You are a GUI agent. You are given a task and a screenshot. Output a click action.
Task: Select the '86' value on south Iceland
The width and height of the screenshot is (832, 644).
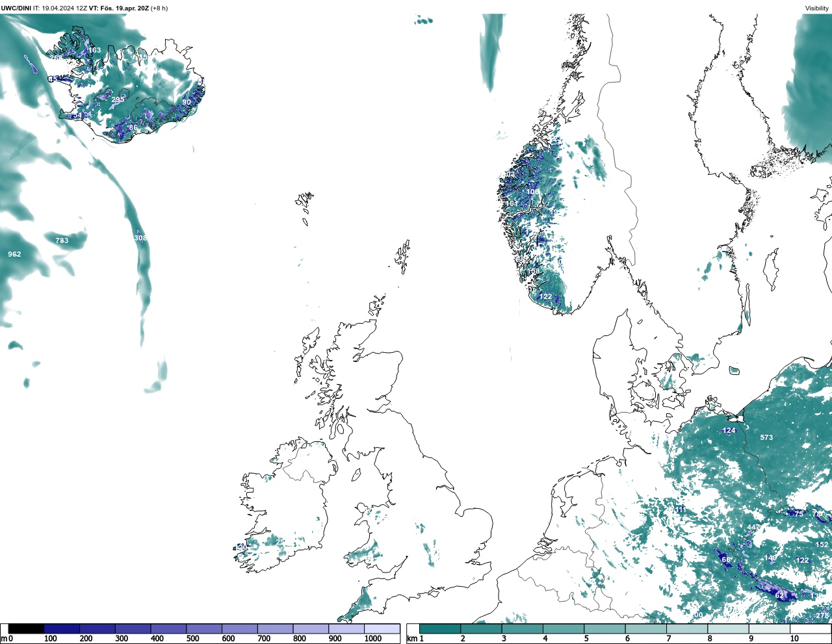[133, 127]
